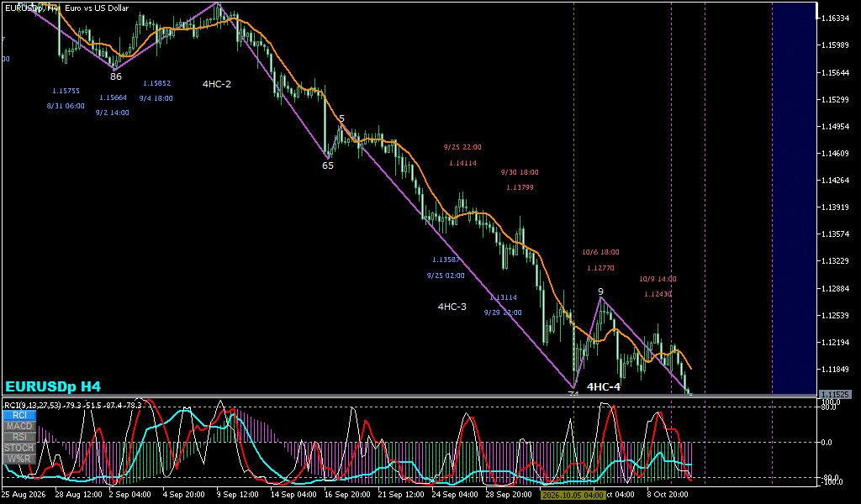This screenshot has width=861, height=504.
Task: Click the 1.14609 price scale value
Action: click(834, 154)
